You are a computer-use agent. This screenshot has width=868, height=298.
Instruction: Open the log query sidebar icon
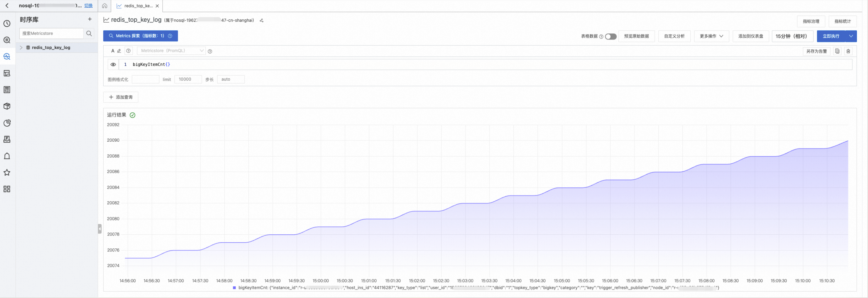[x=7, y=40]
